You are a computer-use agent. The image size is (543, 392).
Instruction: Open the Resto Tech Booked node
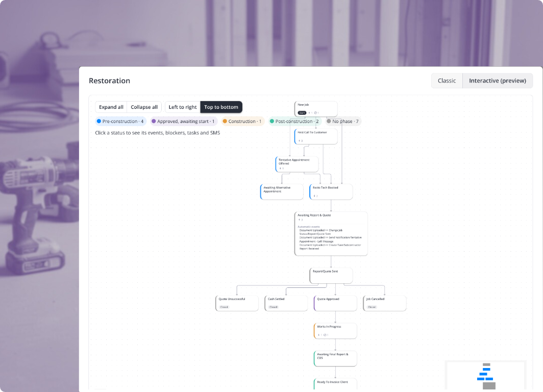pyautogui.click(x=331, y=192)
